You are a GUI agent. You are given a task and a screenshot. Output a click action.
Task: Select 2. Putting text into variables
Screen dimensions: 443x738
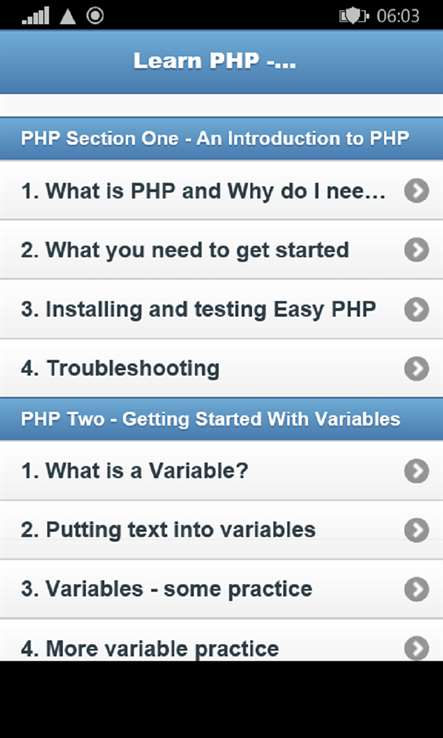pyautogui.click(x=221, y=530)
